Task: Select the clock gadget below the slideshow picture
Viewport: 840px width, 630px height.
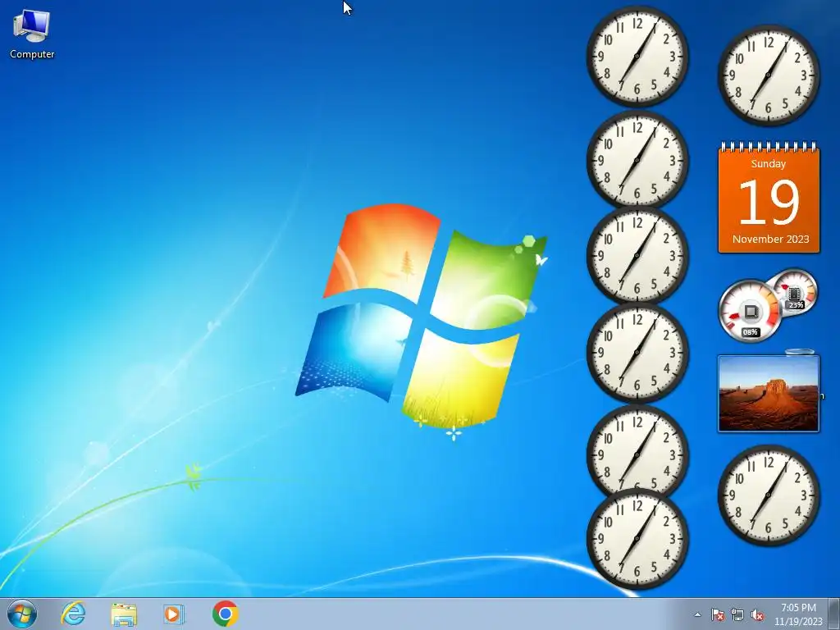Action: click(768, 495)
